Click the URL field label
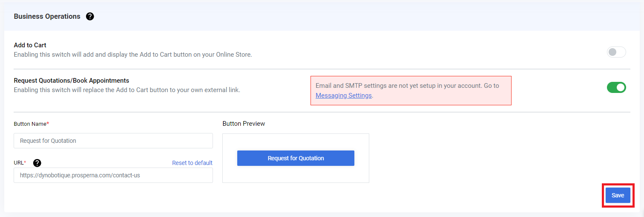The height and width of the screenshot is (217, 644). (20, 163)
